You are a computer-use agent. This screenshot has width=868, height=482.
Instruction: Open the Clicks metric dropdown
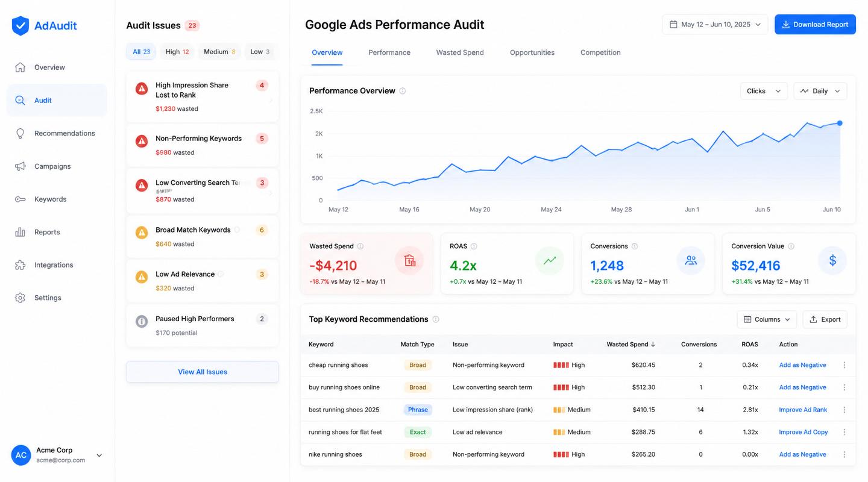coord(764,91)
